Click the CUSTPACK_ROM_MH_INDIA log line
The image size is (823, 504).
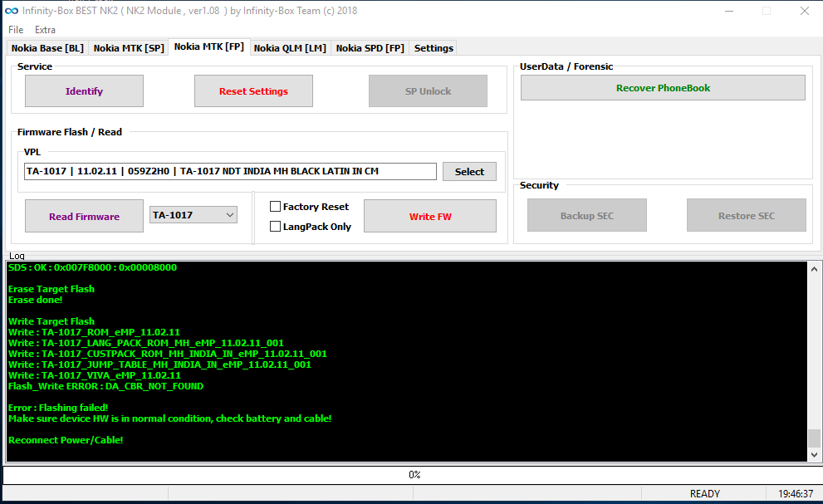[x=168, y=354]
